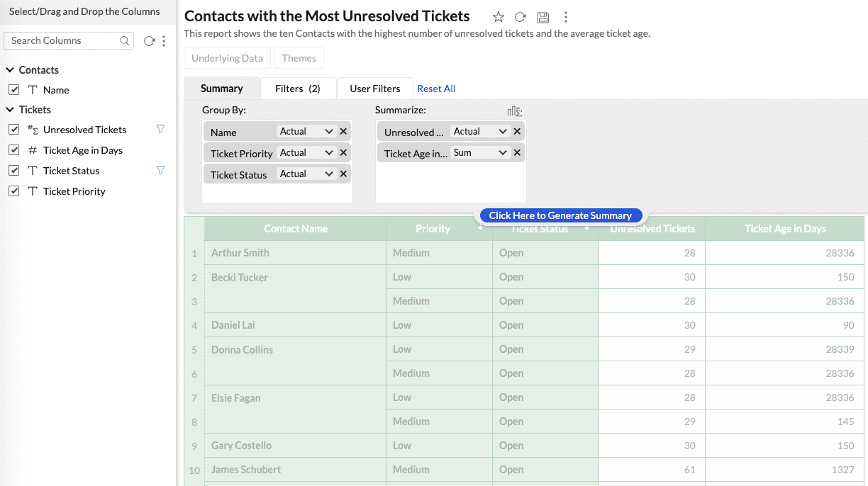Select the Daniel Lai contact cell

(x=296, y=325)
